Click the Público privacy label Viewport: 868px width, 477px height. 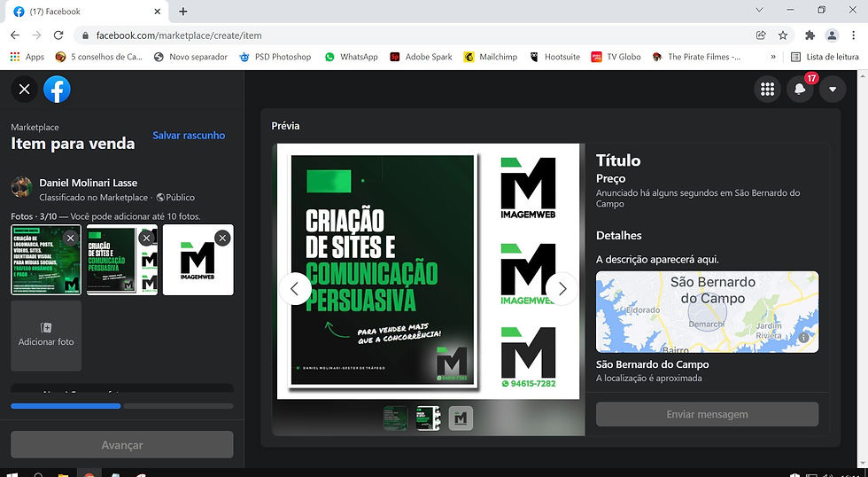pos(175,197)
